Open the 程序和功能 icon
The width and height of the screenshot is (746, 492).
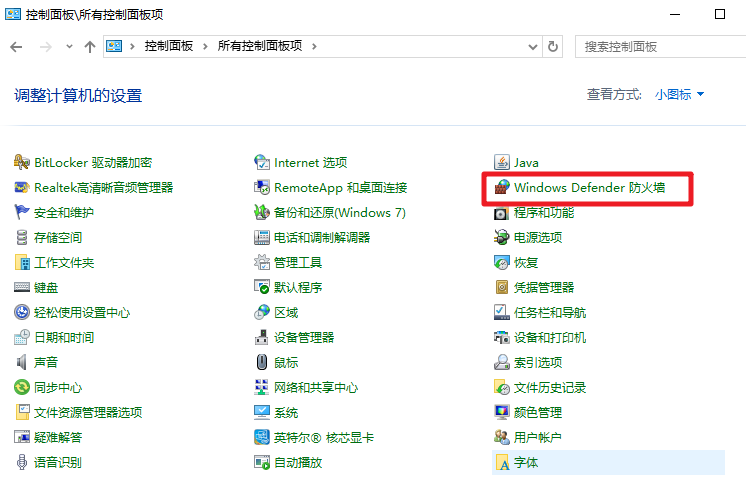pyautogui.click(x=501, y=214)
